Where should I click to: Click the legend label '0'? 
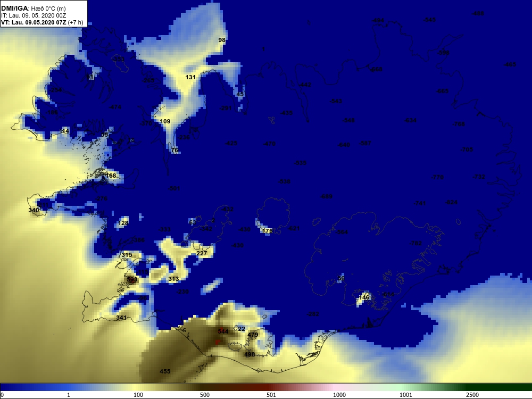pyautogui.click(x=2, y=395)
